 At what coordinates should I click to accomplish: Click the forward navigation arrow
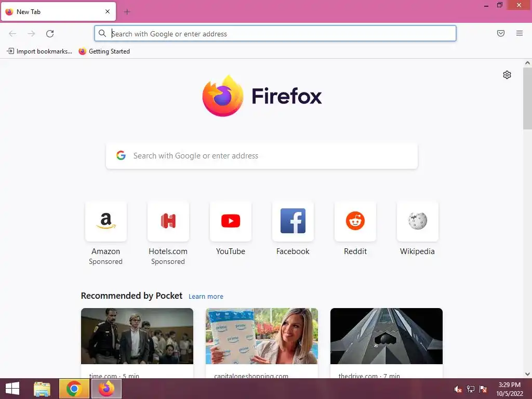coord(31,34)
